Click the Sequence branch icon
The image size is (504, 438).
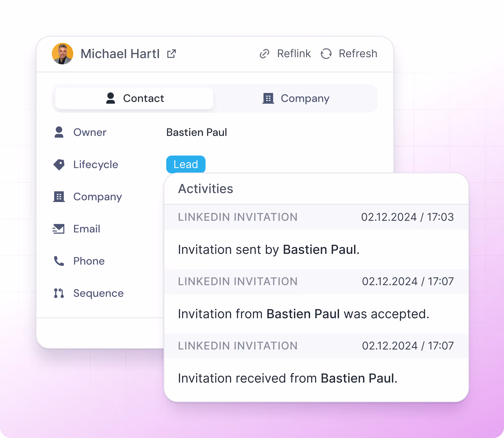pyautogui.click(x=59, y=293)
